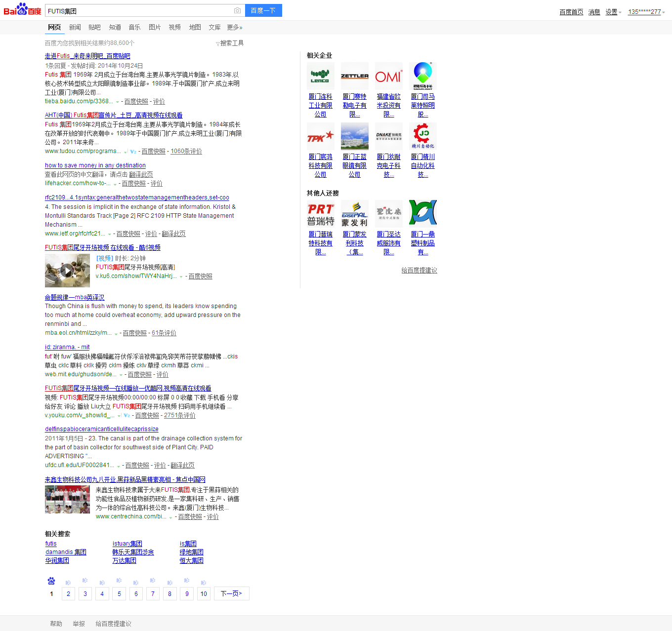Expand dropdown arrow beside ufdc.ufl.edu URL

[x=119, y=466]
